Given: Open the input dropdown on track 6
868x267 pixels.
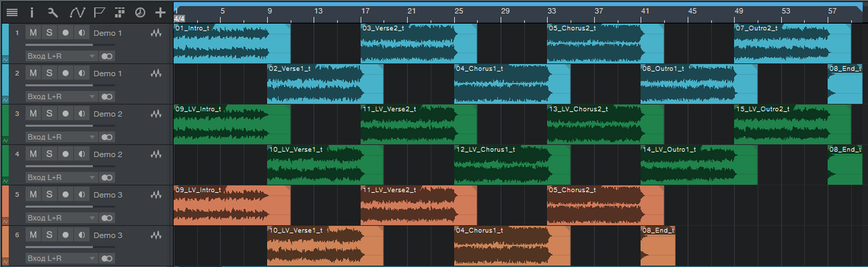Looking at the screenshot, I should (62, 259).
